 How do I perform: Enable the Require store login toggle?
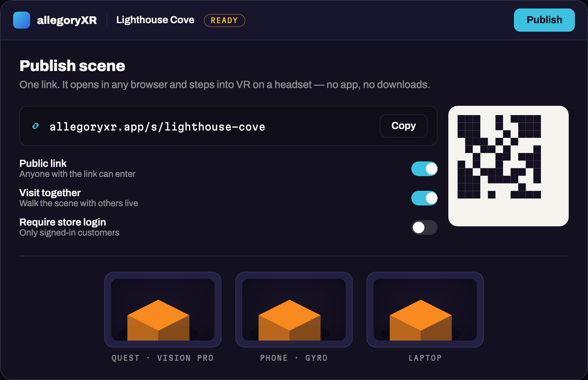pyautogui.click(x=424, y=227)
